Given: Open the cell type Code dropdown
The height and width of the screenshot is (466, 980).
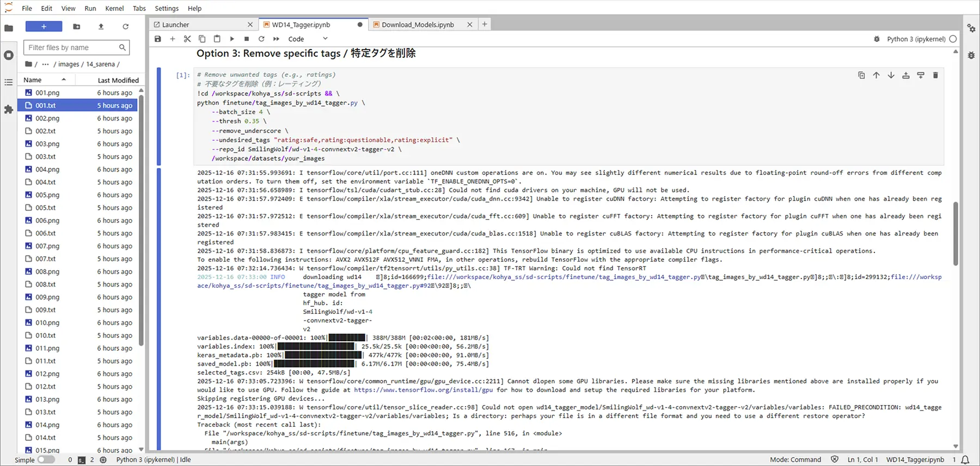Looking at the screenshot, I should click(x=308, y=39).
